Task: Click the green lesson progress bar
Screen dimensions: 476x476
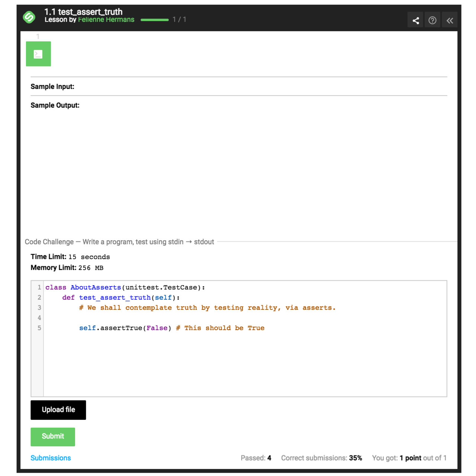Action: pyautogui.click(x=154, y=20)
